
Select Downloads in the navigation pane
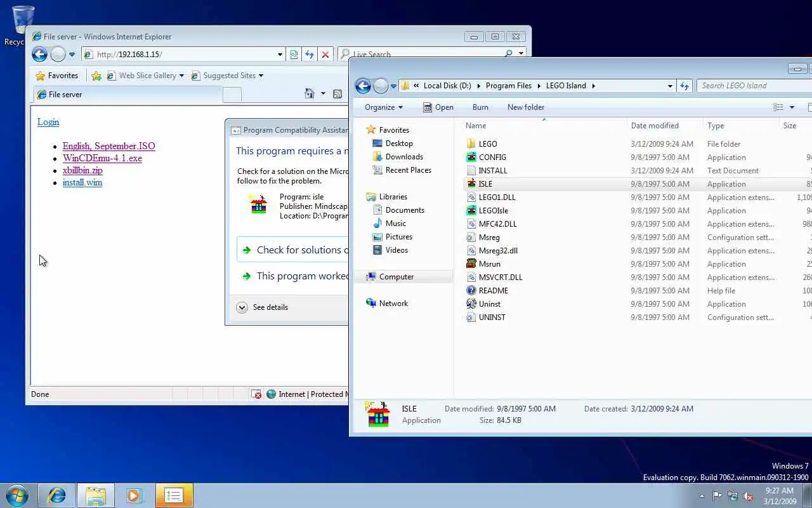[x=404, y=157]
